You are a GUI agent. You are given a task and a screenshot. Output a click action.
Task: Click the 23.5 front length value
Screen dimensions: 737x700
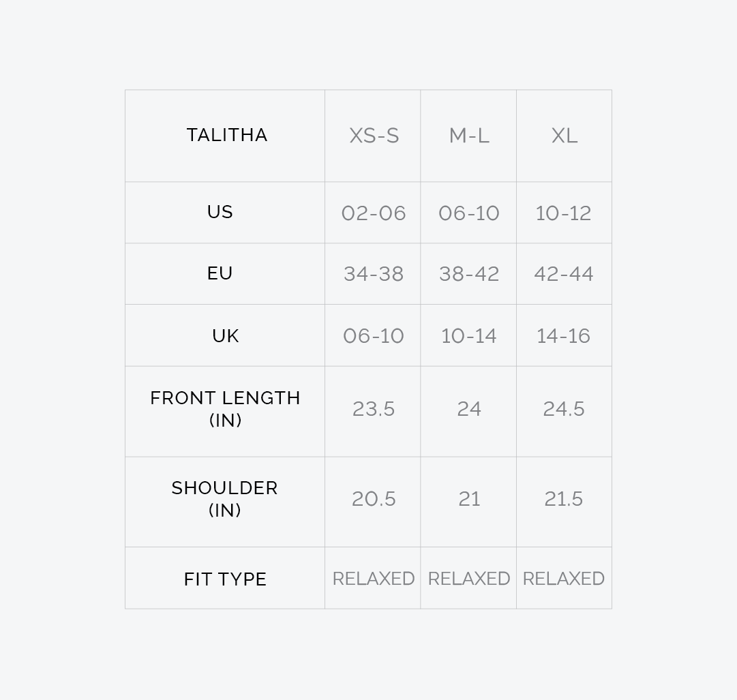pyautogui.click(x=374, y=409)
